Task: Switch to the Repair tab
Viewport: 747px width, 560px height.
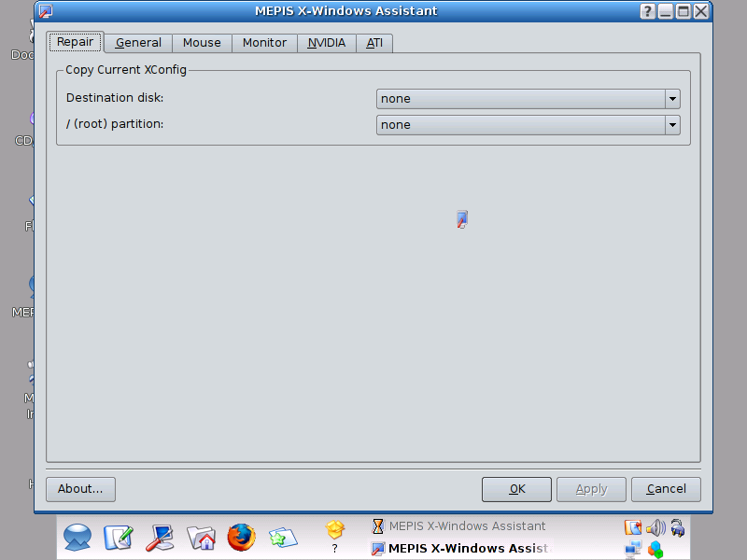Action: pyautogui.click(x=76, y=42)
